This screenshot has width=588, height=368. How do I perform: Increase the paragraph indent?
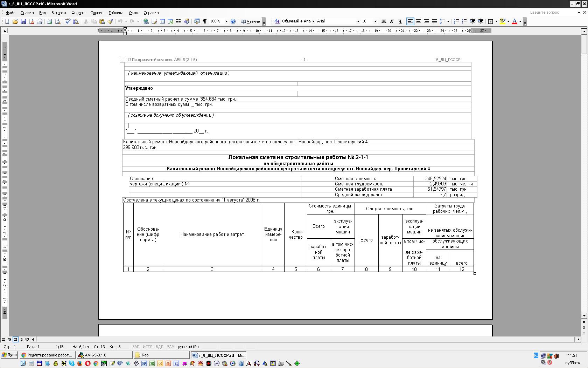tap(481, 21)
